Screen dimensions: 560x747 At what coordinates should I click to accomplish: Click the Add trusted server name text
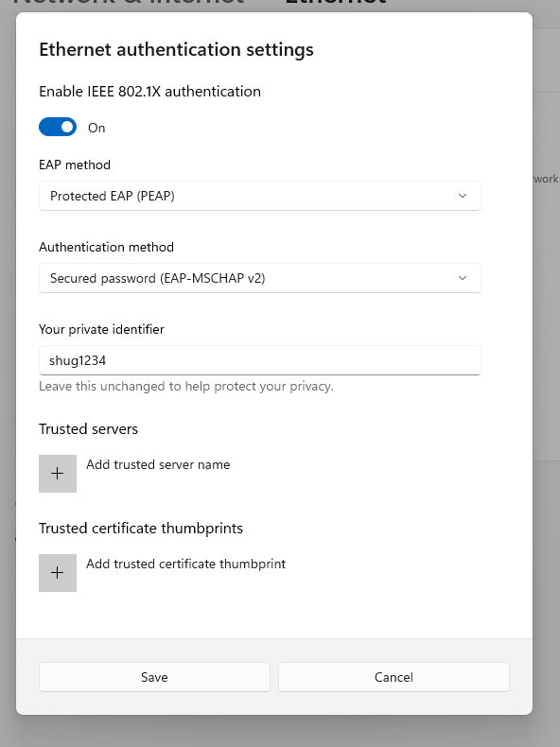[x=158, y=464]
